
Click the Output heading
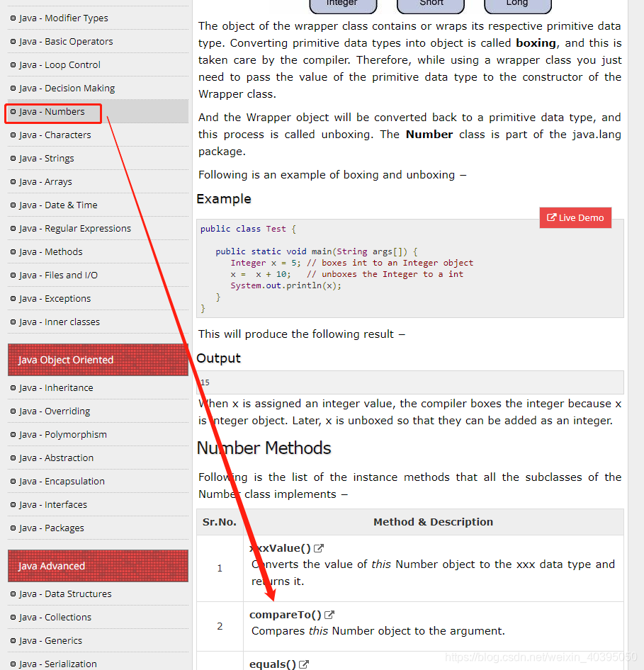(x=218, y=358)
